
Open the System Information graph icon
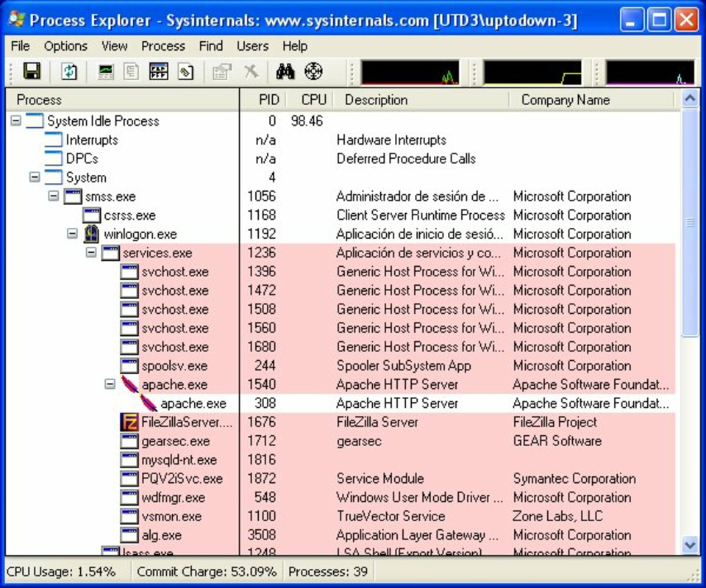point(106,71)
